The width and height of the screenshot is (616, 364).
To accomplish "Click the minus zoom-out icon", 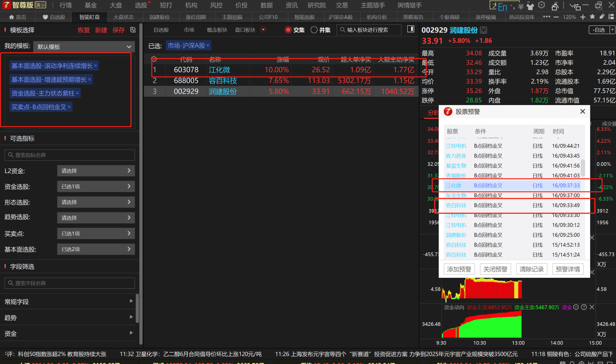I will (x=556, y=17).
